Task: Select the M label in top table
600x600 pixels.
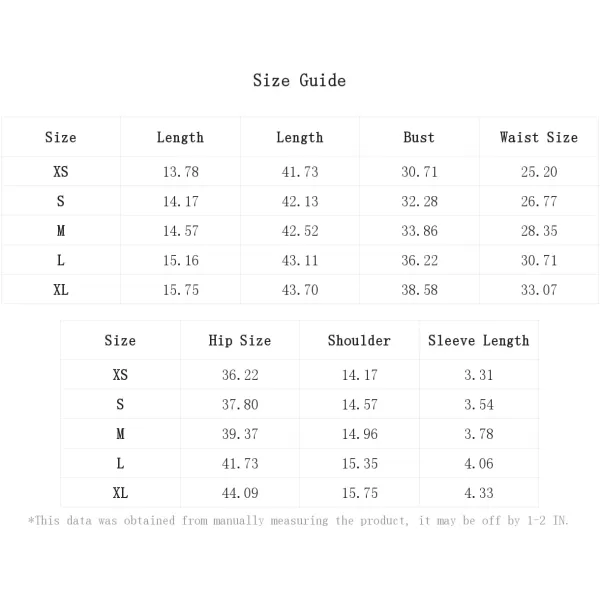Action: pos(61,231)
